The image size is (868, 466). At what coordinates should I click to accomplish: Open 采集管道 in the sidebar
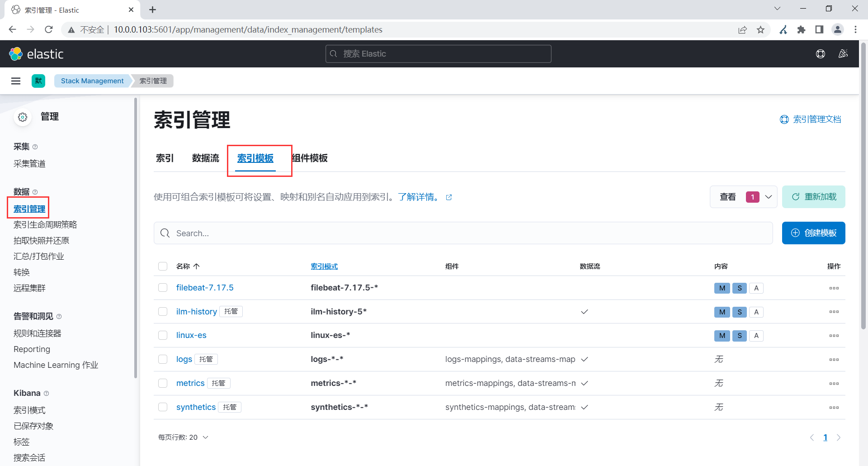29,164
